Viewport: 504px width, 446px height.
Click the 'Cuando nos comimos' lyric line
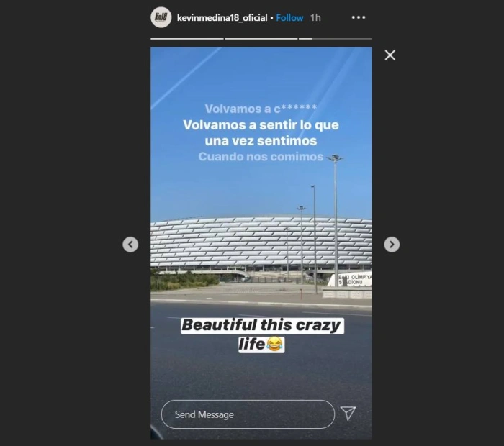[x=261, y=157]
